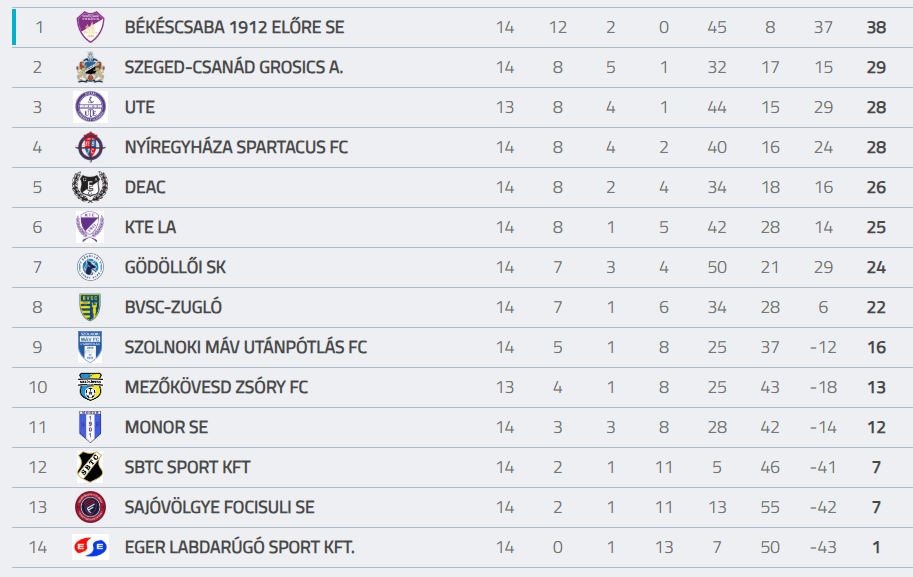Viewport: 913px width, 577px height.
Task: Click the SBTC Sport Kft crest
Action: (90, 467)
